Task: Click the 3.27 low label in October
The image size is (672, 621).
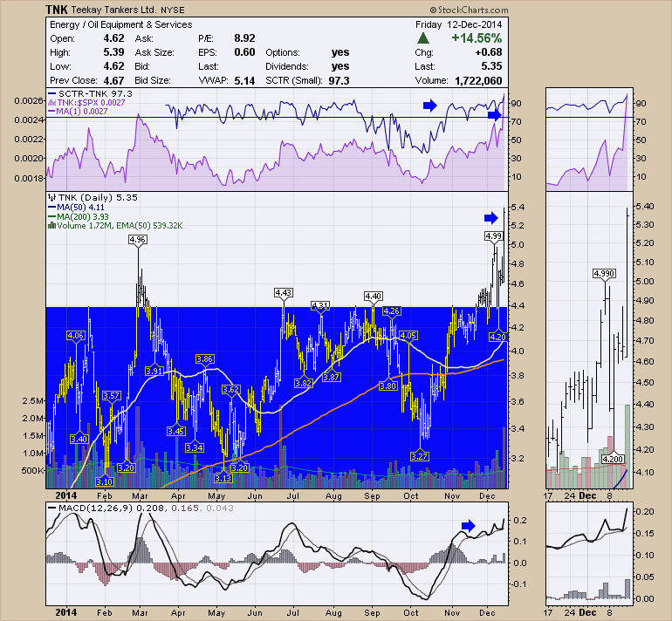Action: (419, 456)
